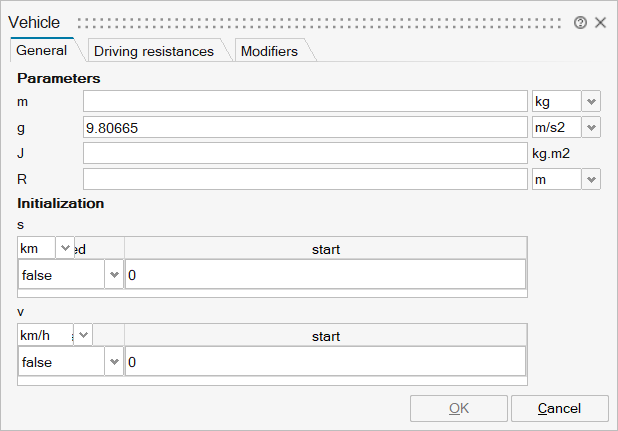Viewport: 618px width, 431px height.
Task: Expand the false dropdown for v
Action: click(113, 362)
